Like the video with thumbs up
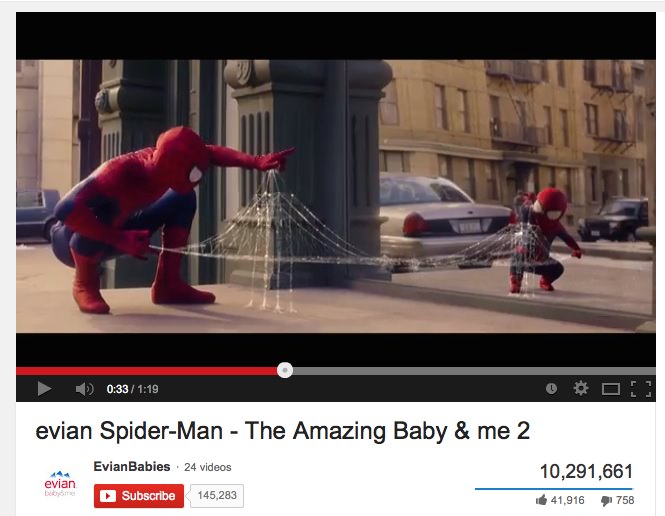Screen dimensions: 665x516 tap(541, 500)
